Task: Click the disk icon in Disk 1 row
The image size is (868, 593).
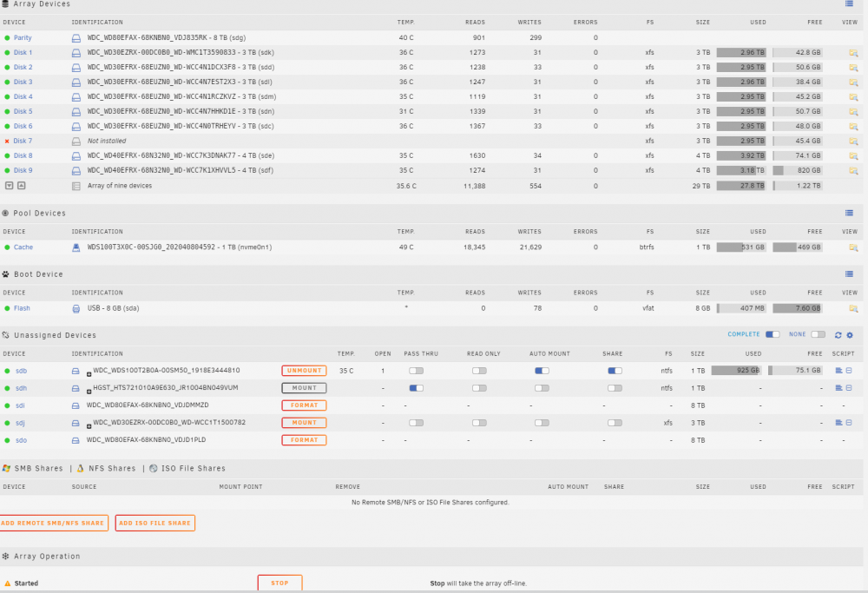Action: (76, 53)
